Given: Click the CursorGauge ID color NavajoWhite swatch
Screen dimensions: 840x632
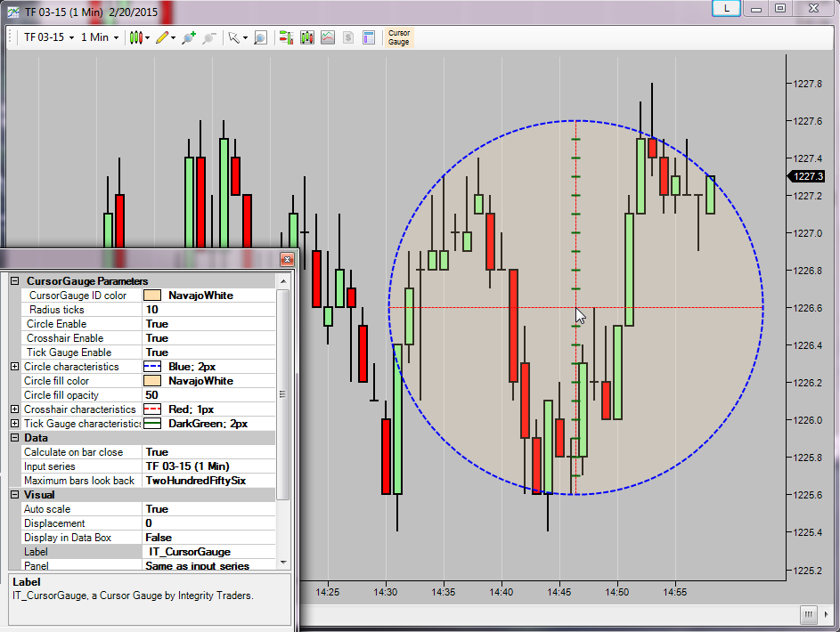Looking at the screenshot, I should coord(152,296).
